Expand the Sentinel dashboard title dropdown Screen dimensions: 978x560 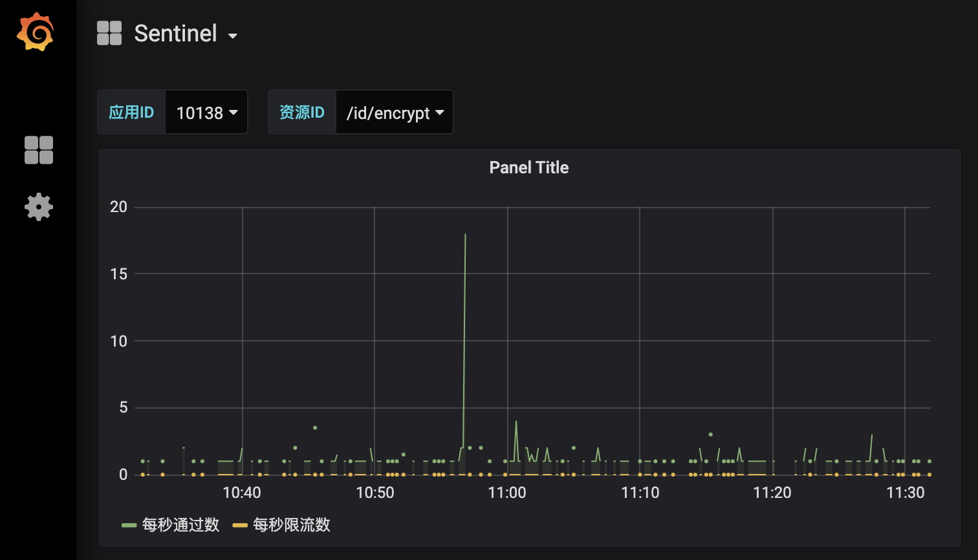[x=234, y=36]
